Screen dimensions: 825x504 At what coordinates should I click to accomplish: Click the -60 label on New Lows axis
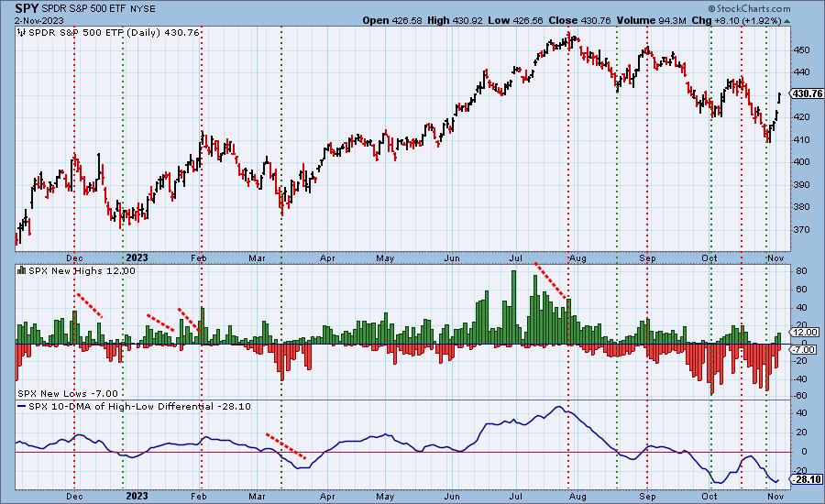pyautogui.click(x=799, y=396)
